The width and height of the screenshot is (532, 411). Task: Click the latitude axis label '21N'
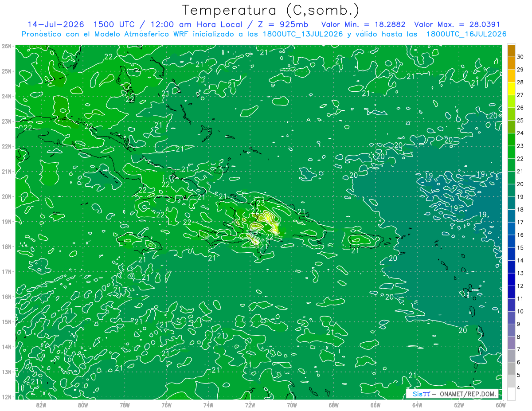click(6, 171)
